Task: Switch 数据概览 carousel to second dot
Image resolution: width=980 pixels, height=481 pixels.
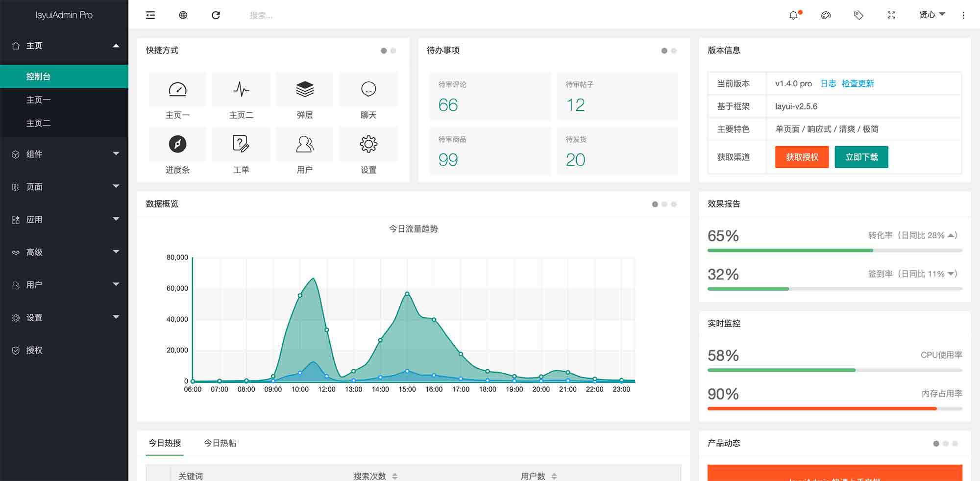Action: tap(664, 204)
